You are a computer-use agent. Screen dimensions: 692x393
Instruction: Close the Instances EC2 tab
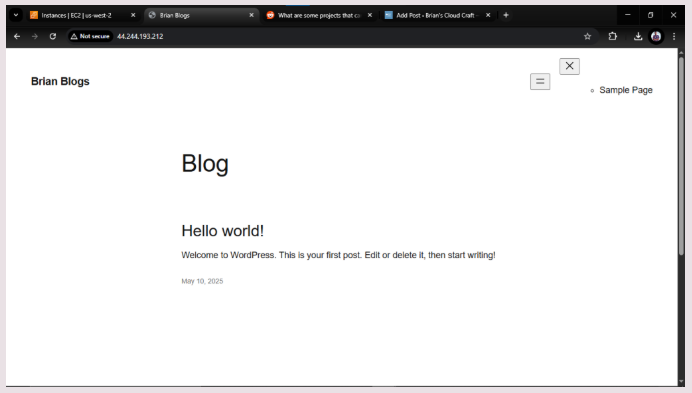133,15
